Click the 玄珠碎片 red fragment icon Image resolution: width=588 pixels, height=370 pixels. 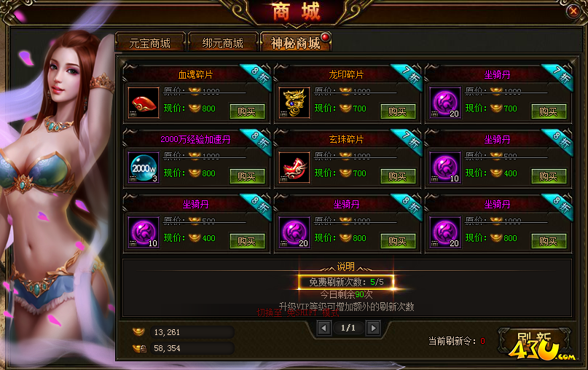point(294,168)
